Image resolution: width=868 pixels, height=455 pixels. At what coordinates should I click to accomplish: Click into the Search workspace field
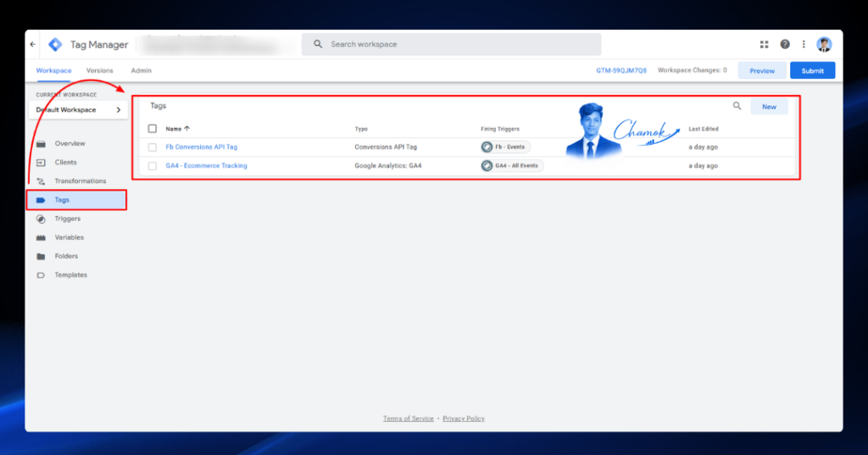[451, 44]
